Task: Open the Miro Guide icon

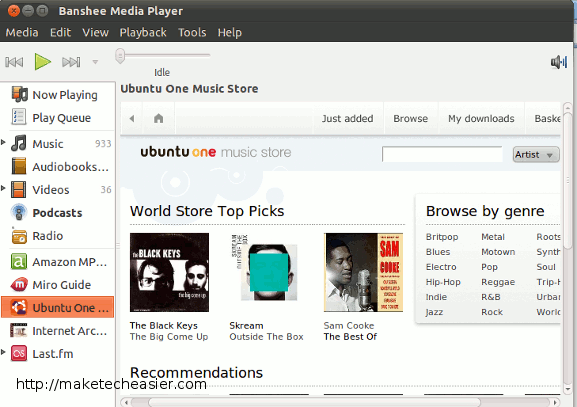Action: [x=19, y=284]
